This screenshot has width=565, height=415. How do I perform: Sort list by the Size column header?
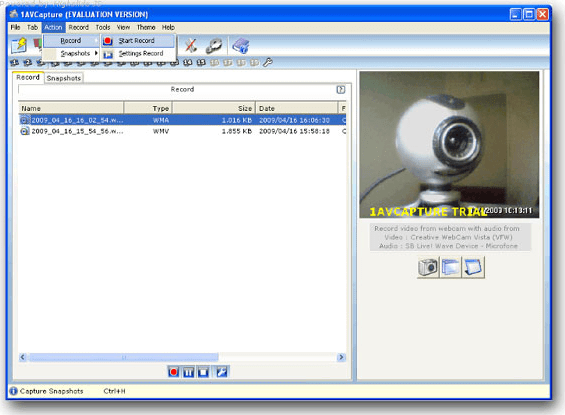(x=214, y=108)
